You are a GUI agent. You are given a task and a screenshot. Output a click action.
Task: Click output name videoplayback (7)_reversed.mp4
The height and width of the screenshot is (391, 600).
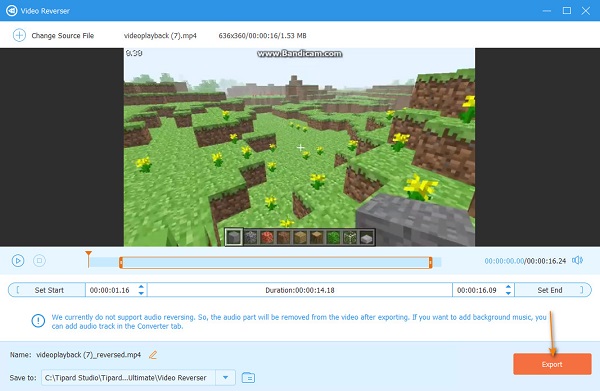[x=88, y=355]
